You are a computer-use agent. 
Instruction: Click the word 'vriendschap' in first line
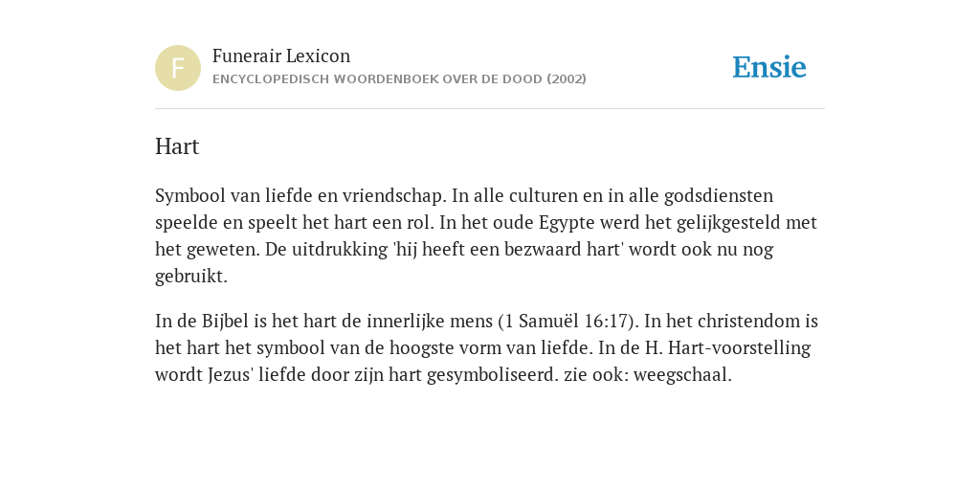[394, 196]
